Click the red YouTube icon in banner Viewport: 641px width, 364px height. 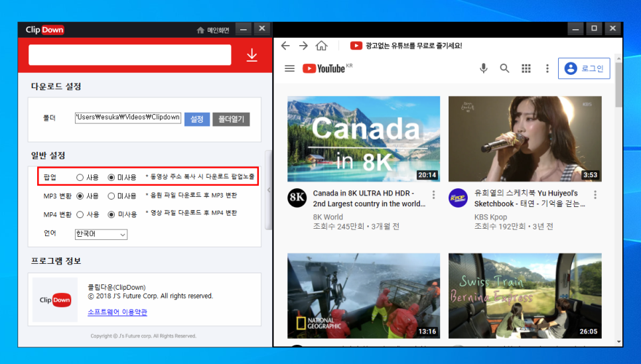pyautogui.click(x=356, y=46)
